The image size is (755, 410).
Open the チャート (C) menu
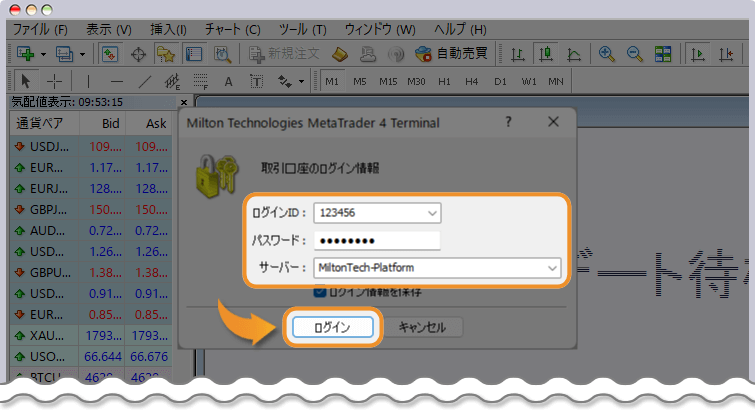[x=233, y=29]
